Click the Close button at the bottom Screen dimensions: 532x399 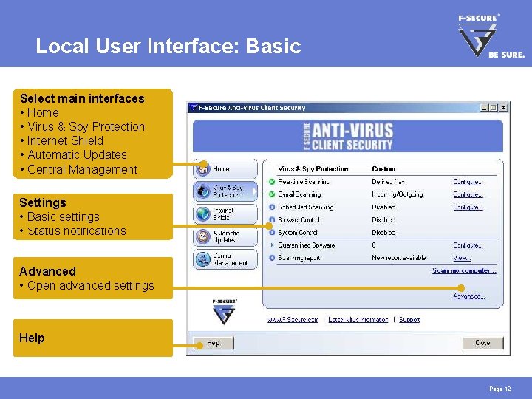tap(482, 343)
